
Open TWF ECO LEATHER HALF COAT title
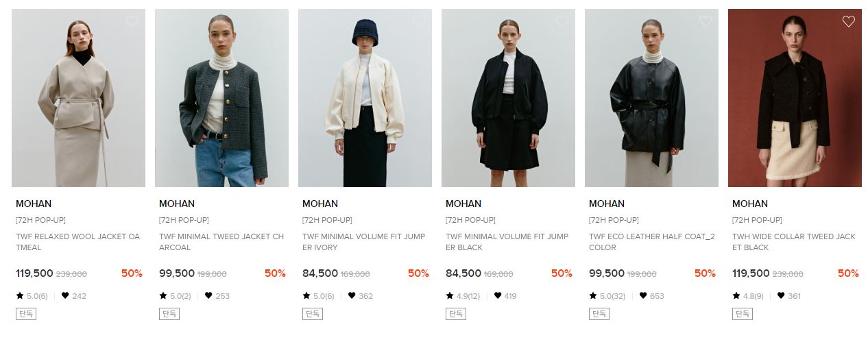click(x=651, y=242)
